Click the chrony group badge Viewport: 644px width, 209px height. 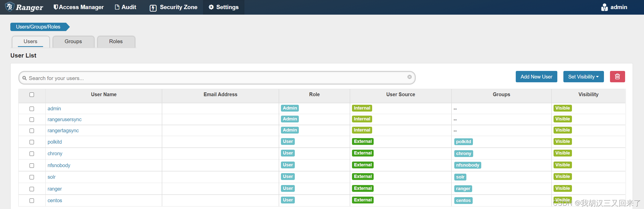click(x=464, y=153)
